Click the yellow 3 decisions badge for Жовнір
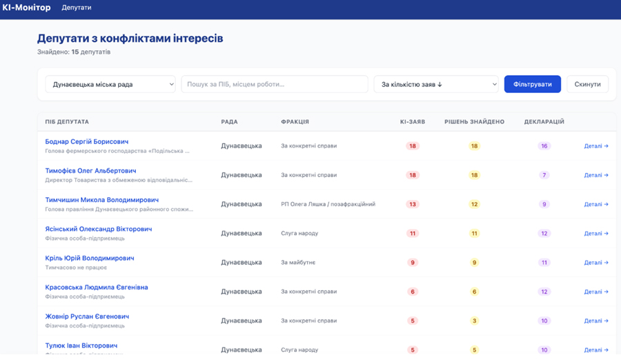621x364 pixels. 474,321
